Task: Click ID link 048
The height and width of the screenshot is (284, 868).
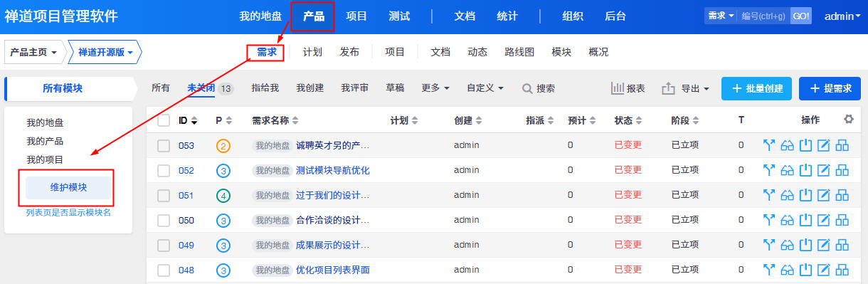Action: pos(186,270)
